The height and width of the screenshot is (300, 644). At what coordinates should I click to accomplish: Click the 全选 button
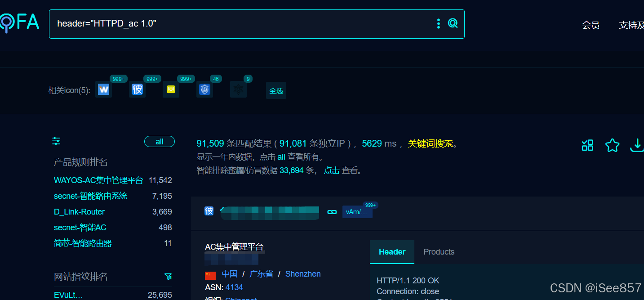pyautogui.click(x=276, y=90)
